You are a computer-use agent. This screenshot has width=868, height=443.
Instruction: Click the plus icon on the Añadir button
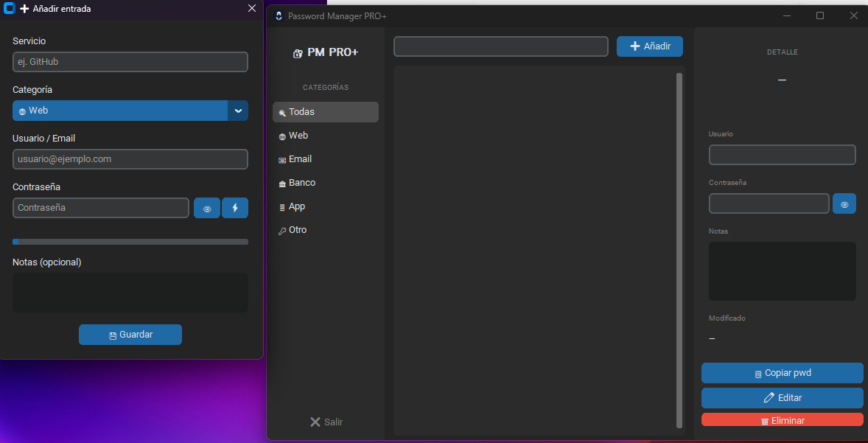tap(635, 46)
